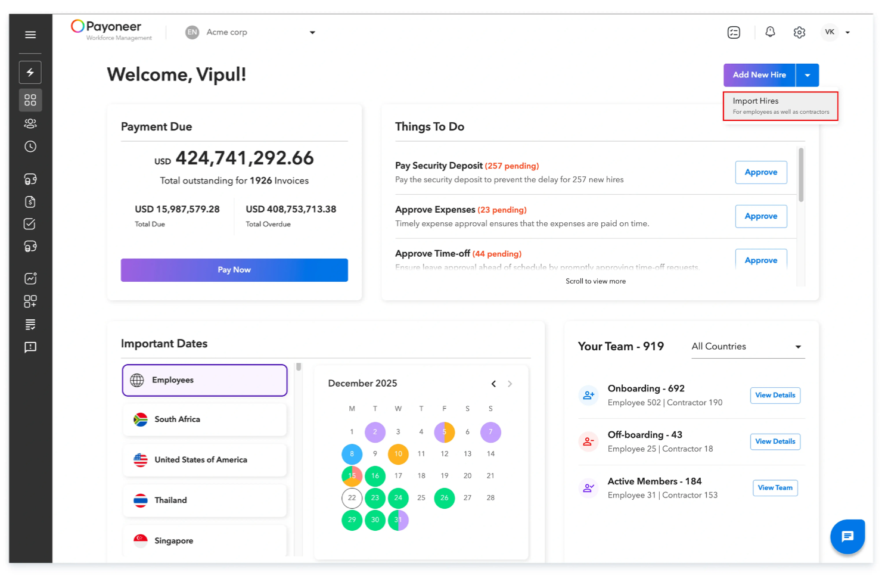The height and width of the screenshot is (588, 882).
Task: Select South Africa in the country list
Action: point(204,419)
